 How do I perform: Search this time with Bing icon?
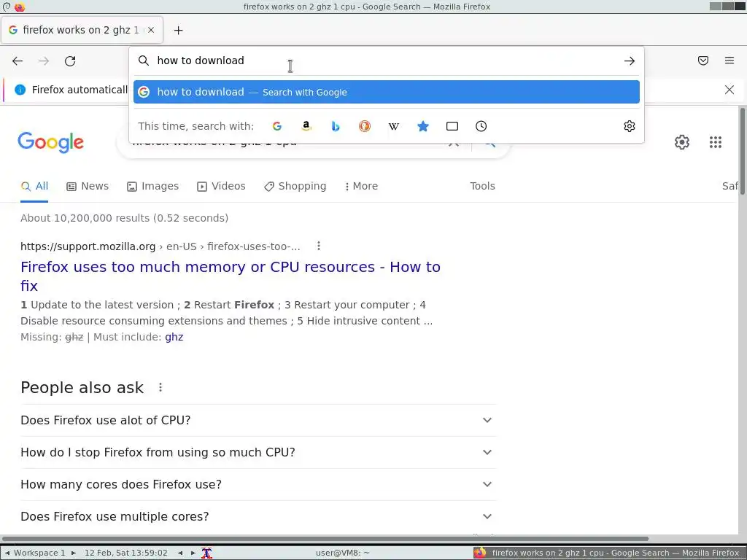(336, 126)
